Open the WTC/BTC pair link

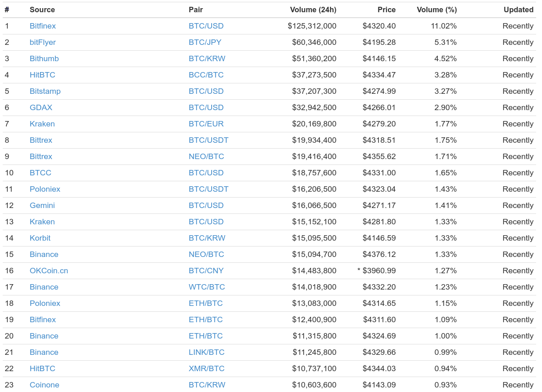[207, 287]
